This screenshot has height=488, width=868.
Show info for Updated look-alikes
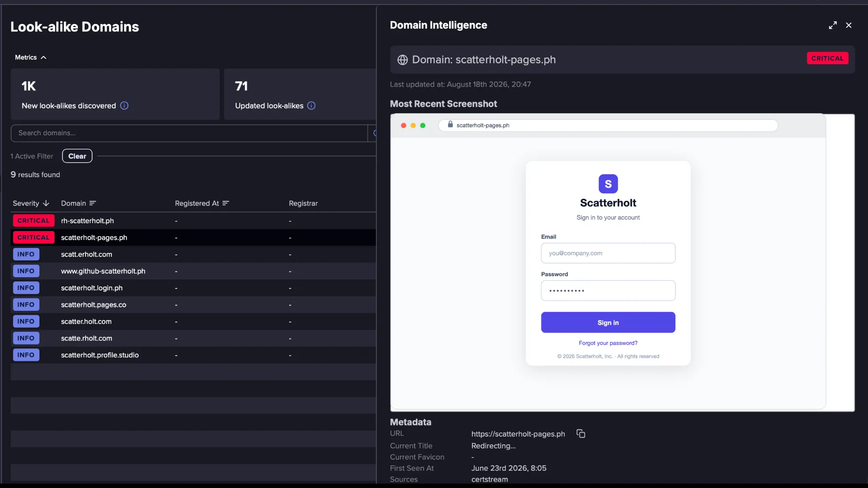coord(311,105)
